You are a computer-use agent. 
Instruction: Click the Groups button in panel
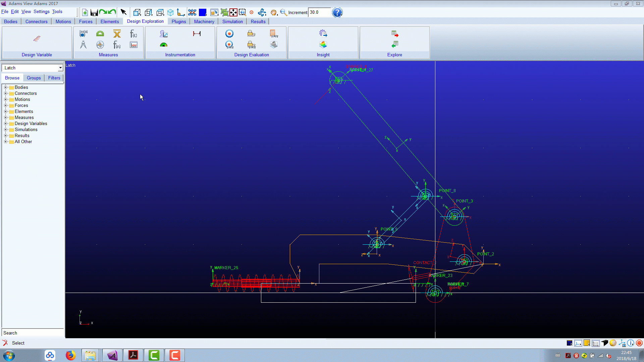[34, 78]
